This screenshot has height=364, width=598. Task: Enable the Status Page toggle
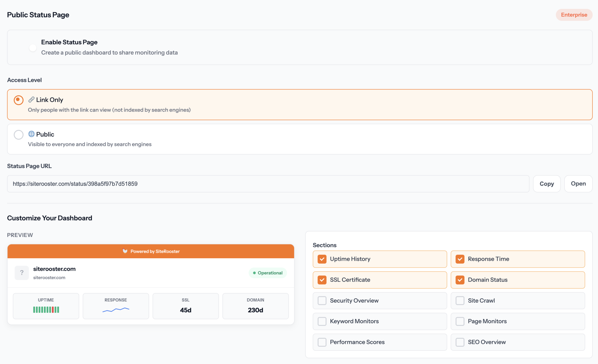pyautogui.click(x=32, y=48)
